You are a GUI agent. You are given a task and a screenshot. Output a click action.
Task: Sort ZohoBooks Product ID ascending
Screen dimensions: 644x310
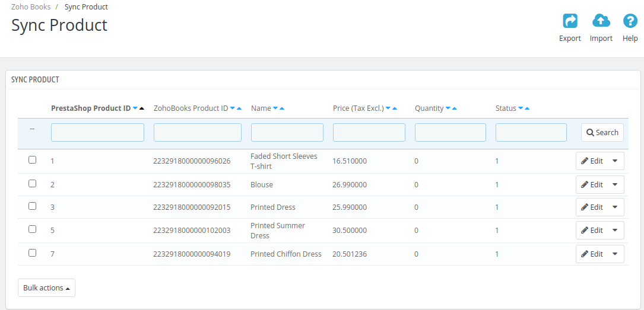point(239,108)
